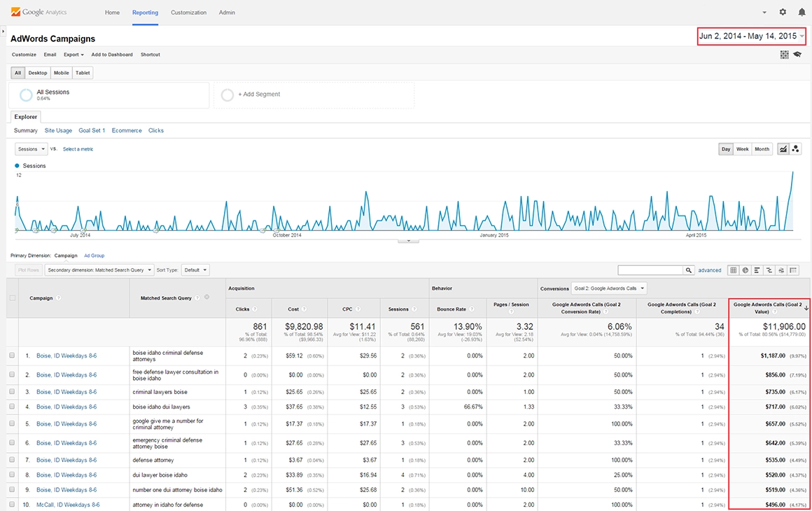
Task: Click Select a metric link
Action: pos(78,149)
